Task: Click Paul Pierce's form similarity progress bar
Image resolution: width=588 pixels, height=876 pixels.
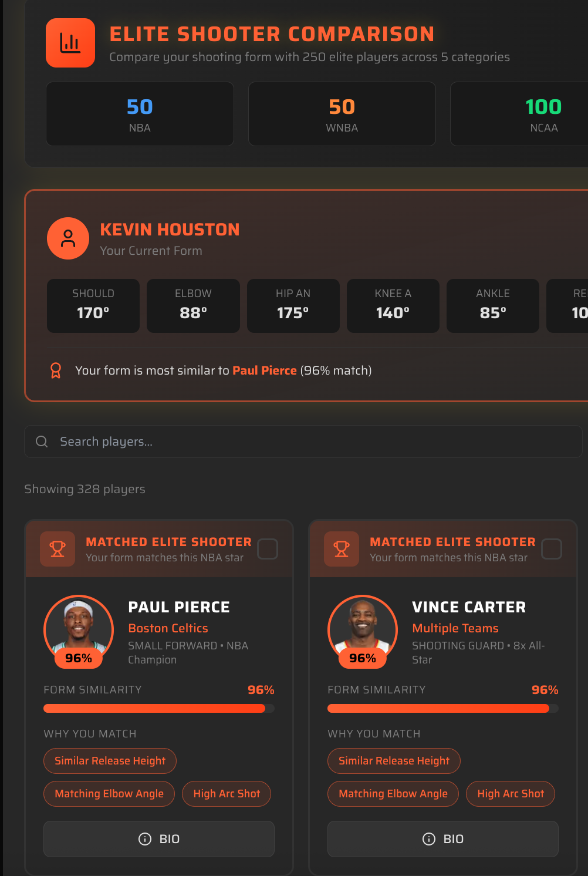Action: [x=158, y=708]
